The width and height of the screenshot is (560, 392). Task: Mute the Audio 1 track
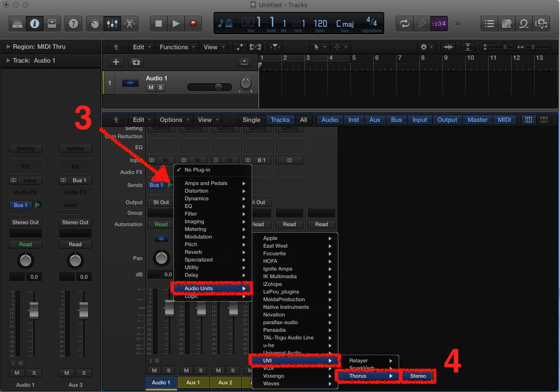tap(151, 87)
